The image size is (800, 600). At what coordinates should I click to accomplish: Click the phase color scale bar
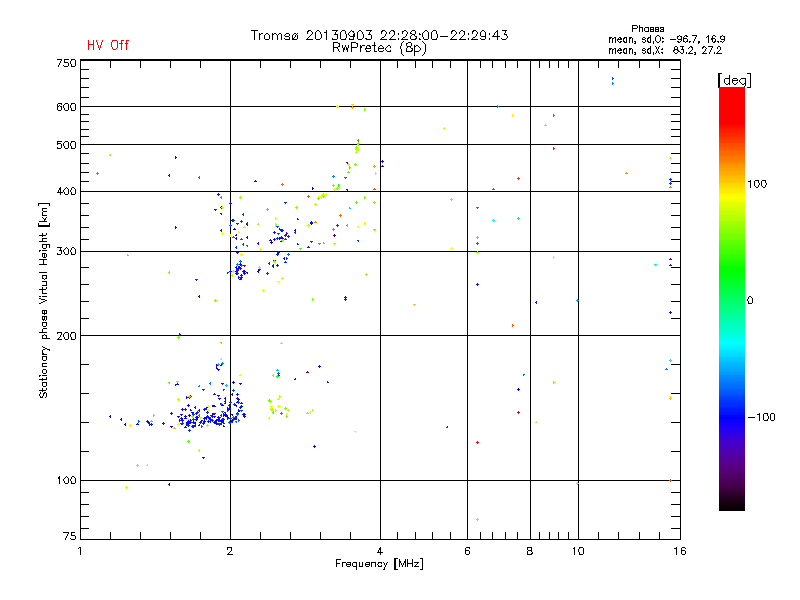tap(732, 298)
